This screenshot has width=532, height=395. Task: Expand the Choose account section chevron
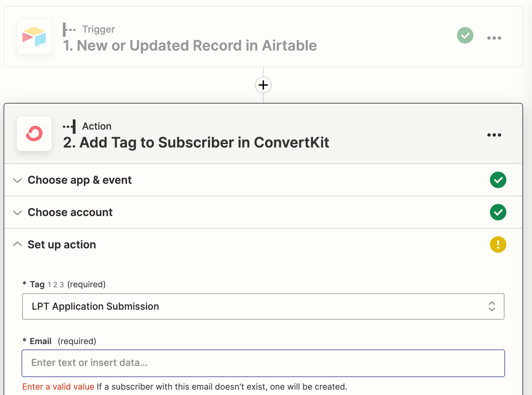click(18, 212)
